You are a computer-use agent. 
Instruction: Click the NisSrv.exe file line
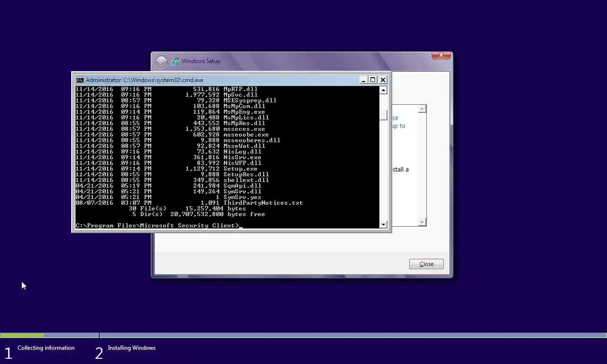168,157
